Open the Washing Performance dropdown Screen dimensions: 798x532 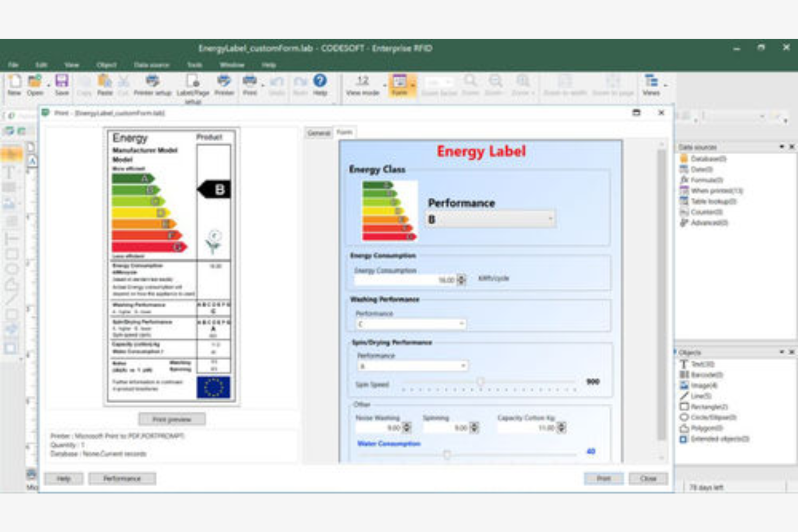[x=411, y=324]
